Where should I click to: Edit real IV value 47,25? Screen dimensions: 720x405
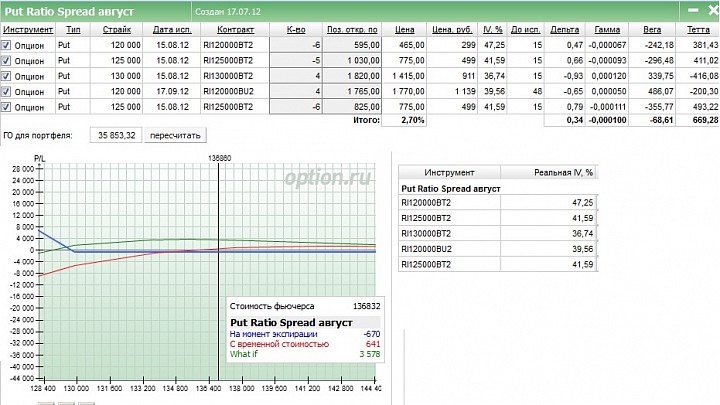(549, 202)
